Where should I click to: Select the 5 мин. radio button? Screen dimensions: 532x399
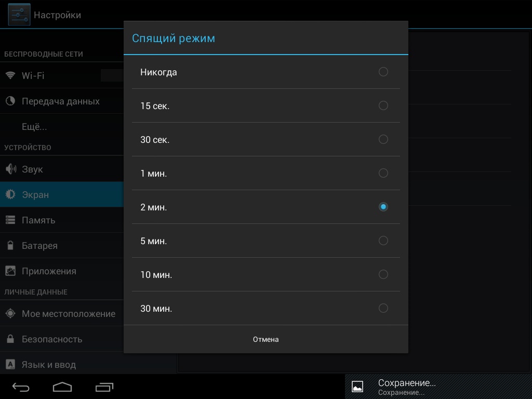pyautogui.click(x=383, y=241)
